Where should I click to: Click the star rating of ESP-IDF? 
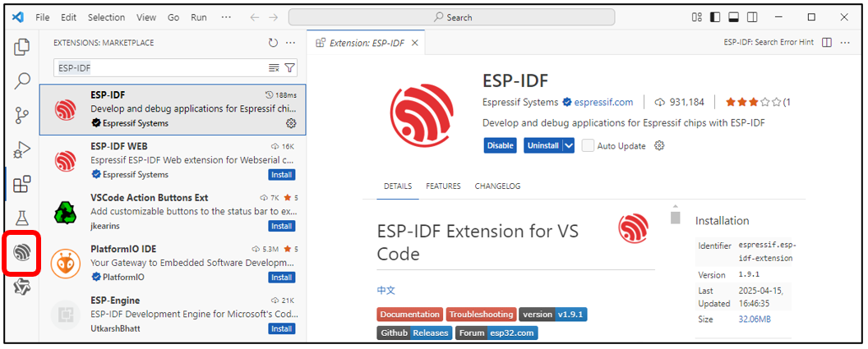coord(754,103)
